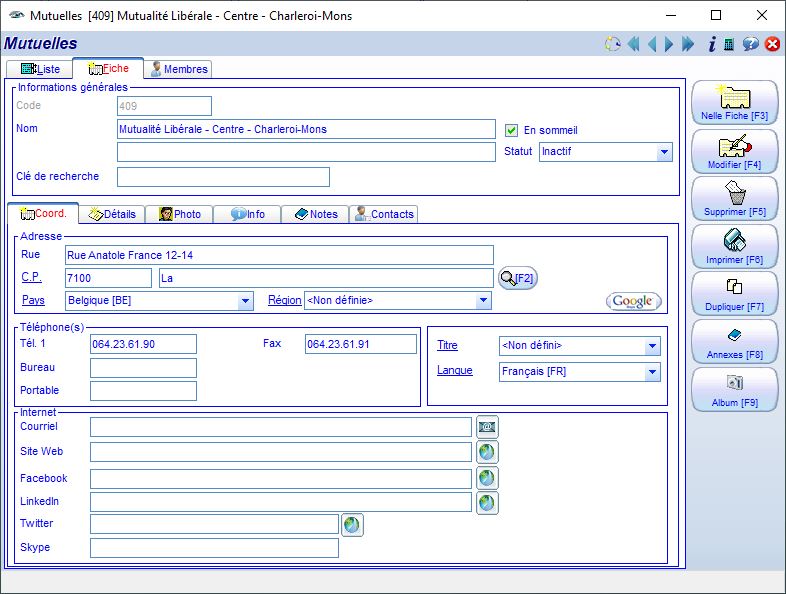Viewport: 786px width, 594px height.
Task: Expand the Région dropdown
Action: [x=483, y=301]
